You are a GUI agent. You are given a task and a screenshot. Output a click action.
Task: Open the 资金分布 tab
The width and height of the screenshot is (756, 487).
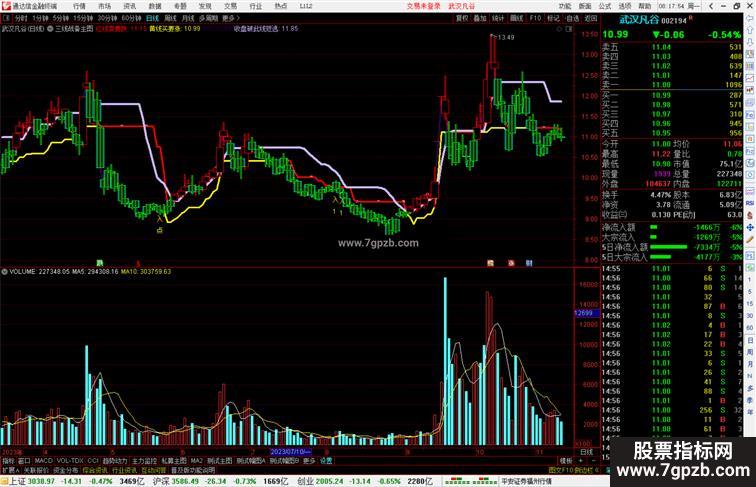tap(66, 470)
